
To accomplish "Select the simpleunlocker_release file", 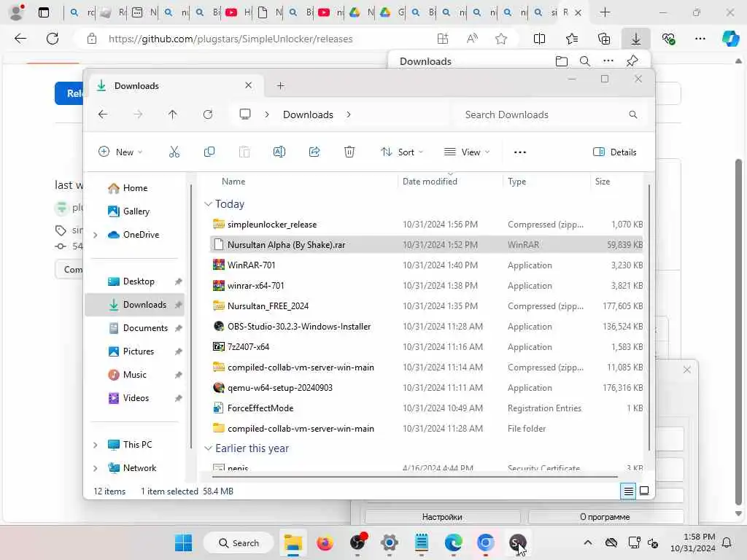I will [426, 225].
